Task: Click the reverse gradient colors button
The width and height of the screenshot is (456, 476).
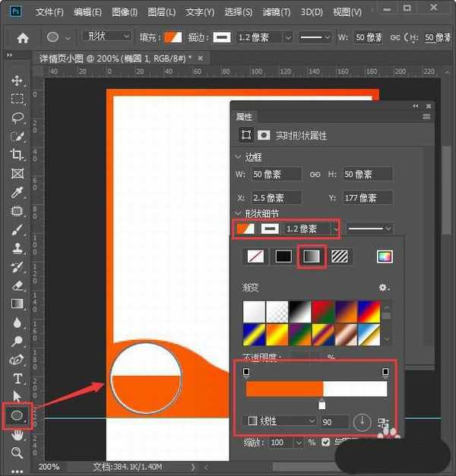Action: tap(382, 422)
